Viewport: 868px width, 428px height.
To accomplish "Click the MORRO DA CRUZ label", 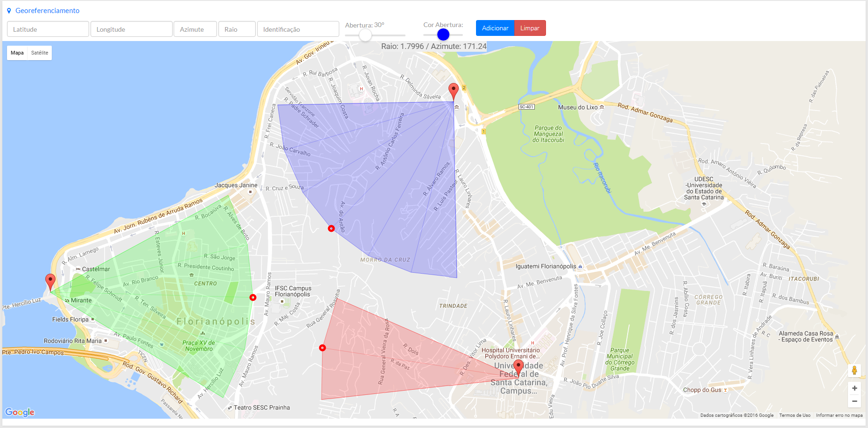I will tap(385, 260).
